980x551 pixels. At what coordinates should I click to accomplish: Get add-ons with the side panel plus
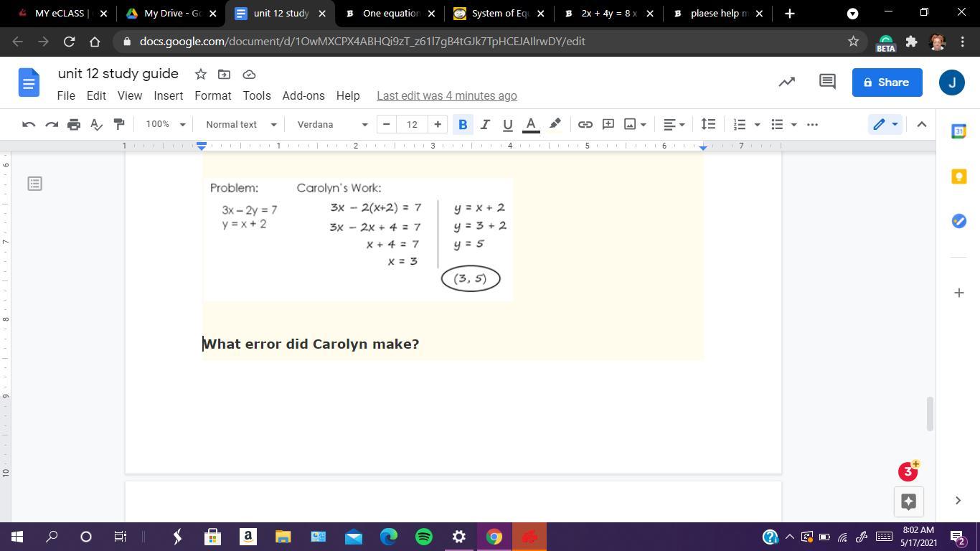click(959, 293)
